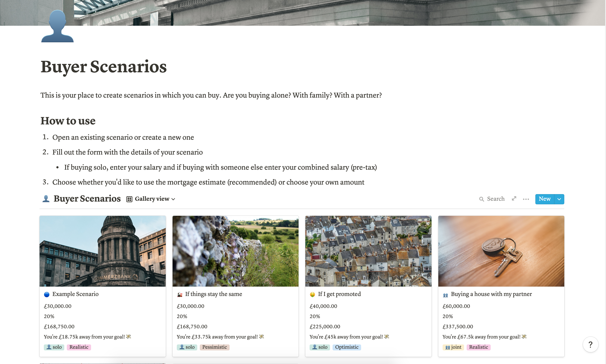Click the joint tag on partner card
Screen dimensions: 606x364
[453, 347]
